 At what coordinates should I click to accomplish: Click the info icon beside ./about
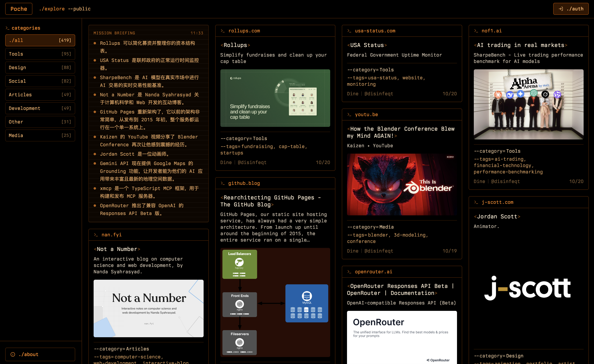(x=13, y=354)
